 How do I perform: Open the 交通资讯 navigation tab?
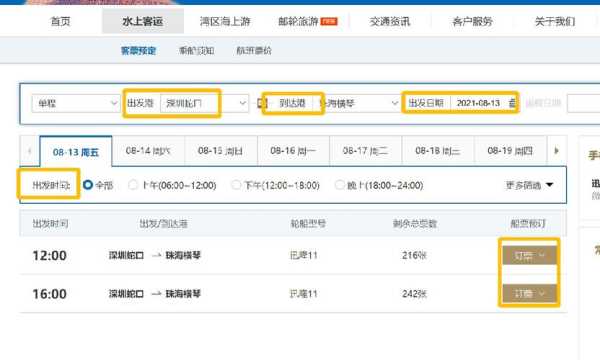(390, 21)
